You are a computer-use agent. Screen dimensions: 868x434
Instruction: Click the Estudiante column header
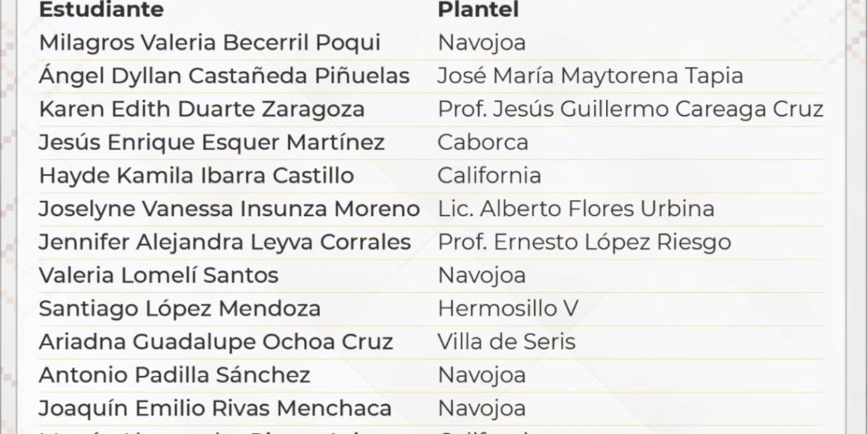(x=101, y=10)
